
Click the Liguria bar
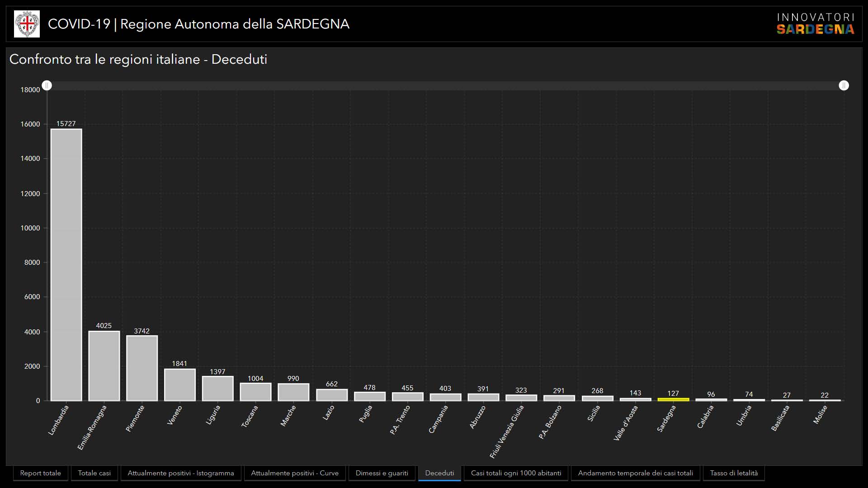(x=217, y=389)
